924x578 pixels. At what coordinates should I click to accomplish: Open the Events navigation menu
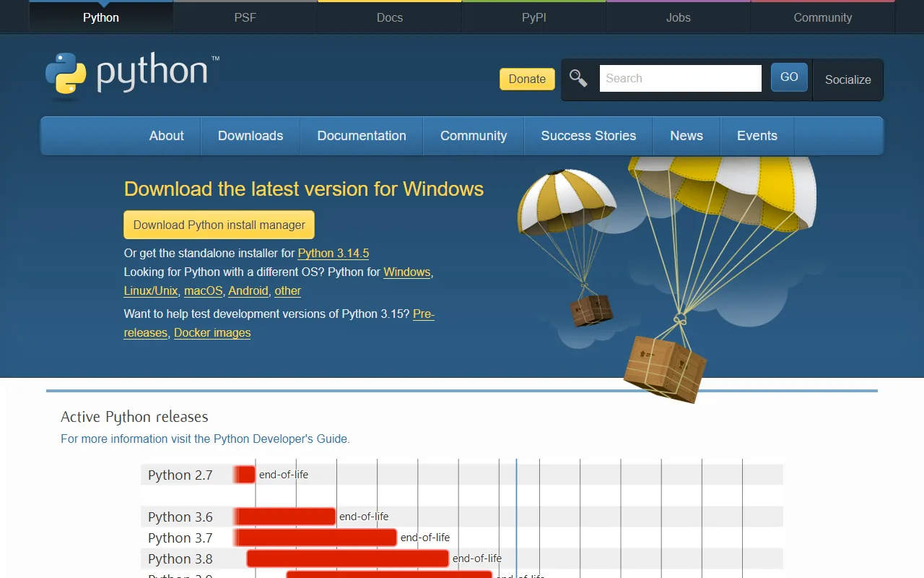point(757,136)
